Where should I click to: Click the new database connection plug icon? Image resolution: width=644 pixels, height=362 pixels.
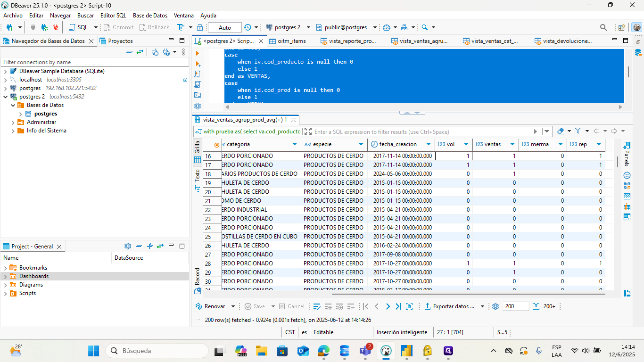click(9, 27)
